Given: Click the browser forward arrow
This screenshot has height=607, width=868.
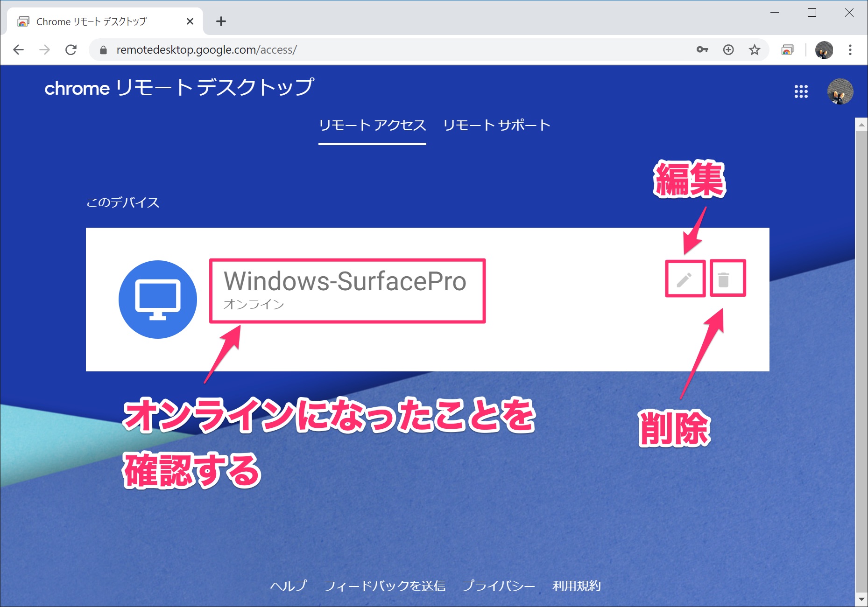Looking at the screenshot, I should 45,49.
